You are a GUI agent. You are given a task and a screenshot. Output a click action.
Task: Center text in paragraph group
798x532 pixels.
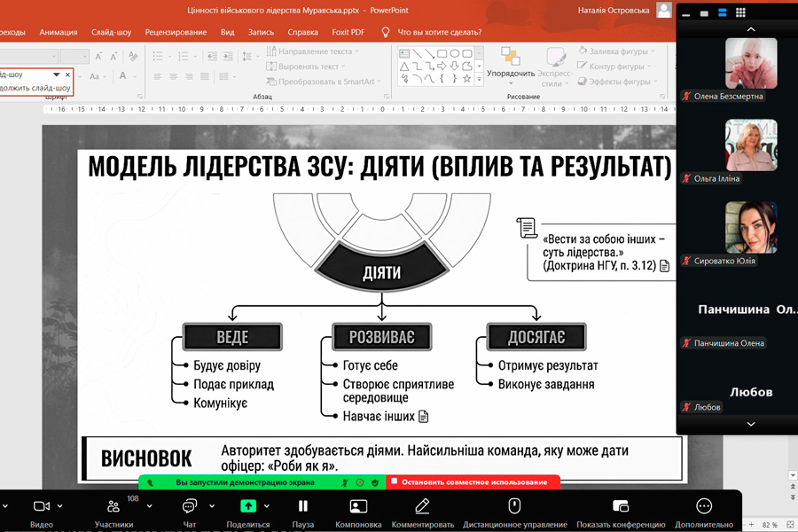click(174, 76)
